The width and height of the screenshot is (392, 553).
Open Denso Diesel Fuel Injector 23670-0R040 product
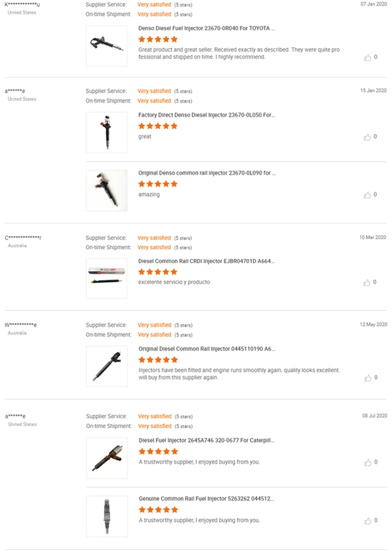click(x=206, y=29)
